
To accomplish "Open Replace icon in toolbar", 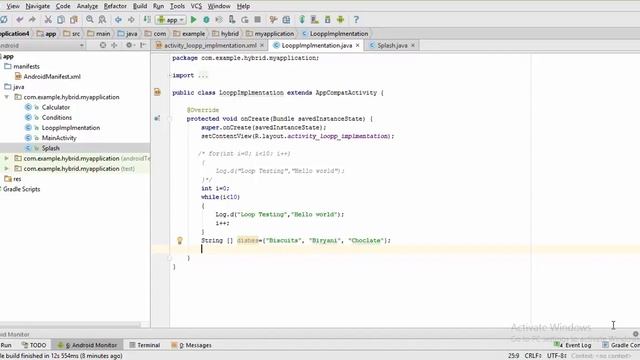I will pos(102,20).
